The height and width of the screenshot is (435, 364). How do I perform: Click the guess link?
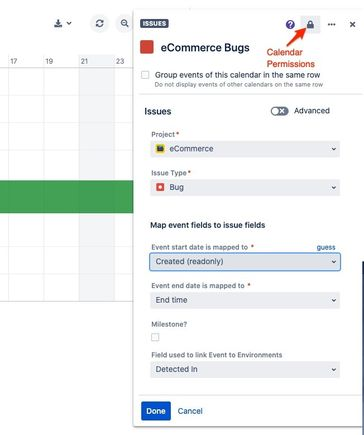(x=326, y=247)
